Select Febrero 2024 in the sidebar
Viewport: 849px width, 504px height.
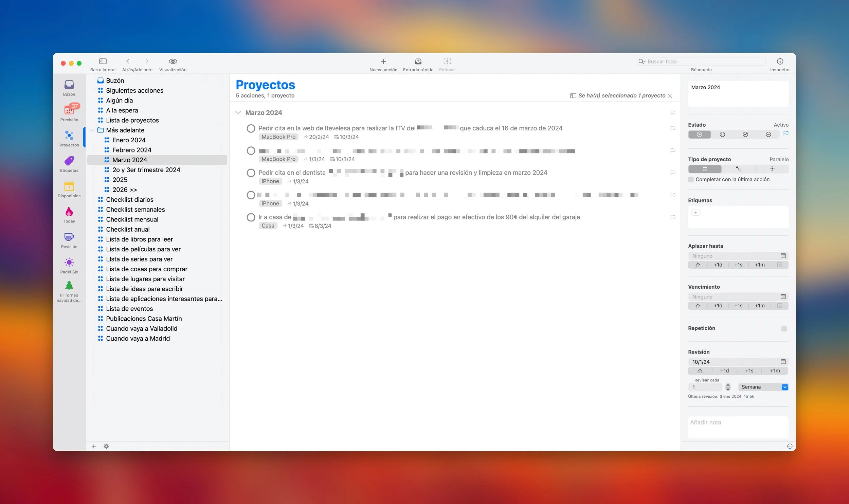[x=132, y=150]
